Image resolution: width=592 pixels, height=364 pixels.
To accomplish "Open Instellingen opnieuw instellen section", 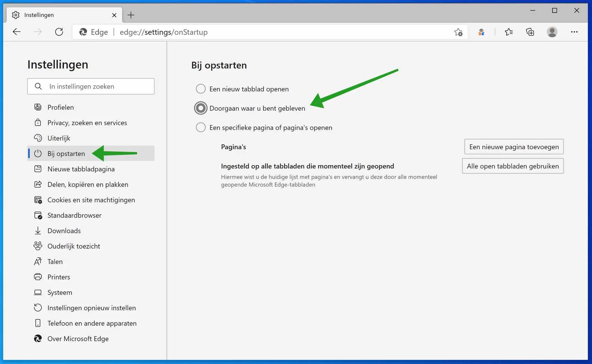I will coord(91,307).
